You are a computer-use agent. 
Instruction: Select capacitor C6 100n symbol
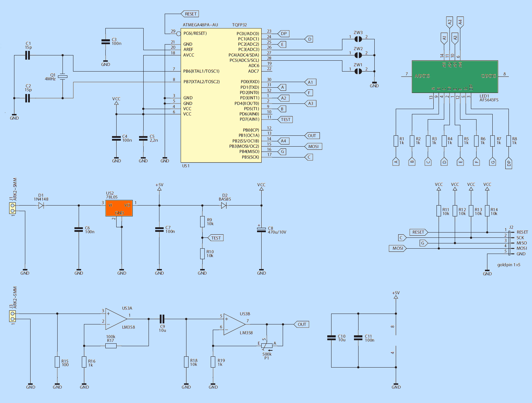79,229
